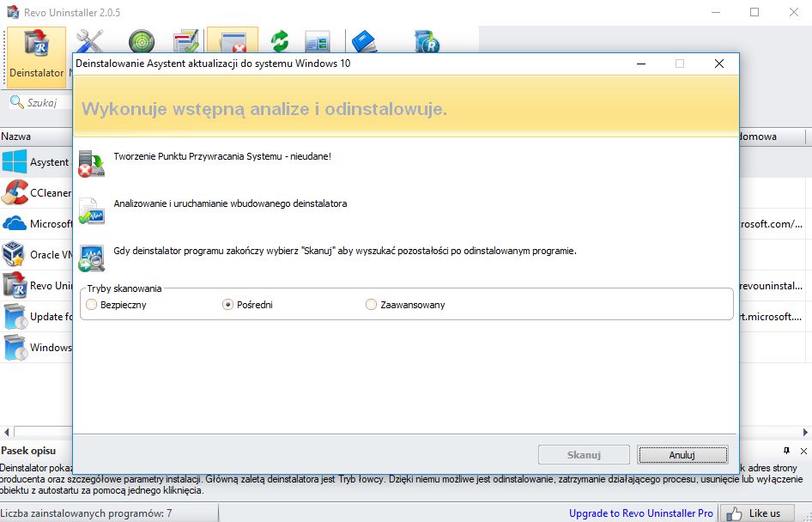
Task: Click the Revo Uninstaller title bar app icon
Action: pos(13,12)
